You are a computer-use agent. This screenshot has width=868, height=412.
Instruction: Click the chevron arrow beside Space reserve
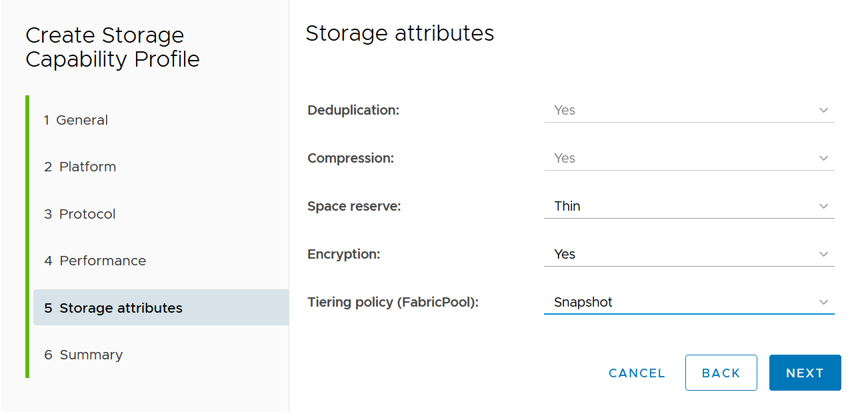823,207
